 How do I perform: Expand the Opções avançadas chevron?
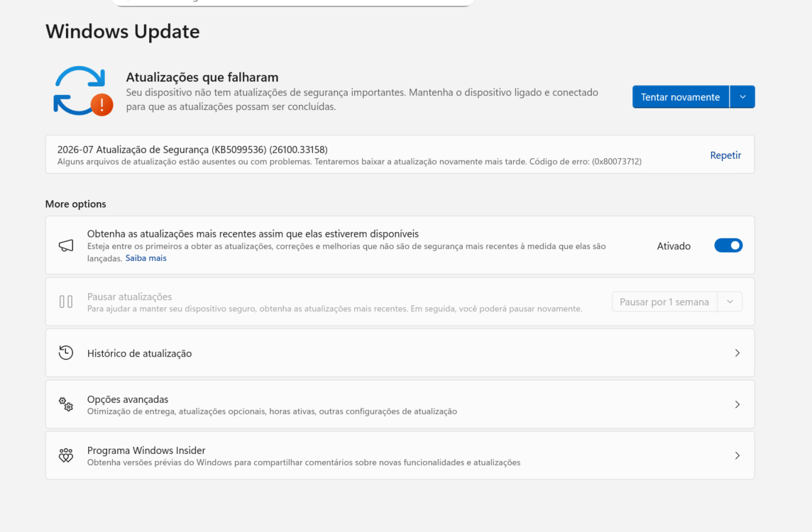(737, 404)
